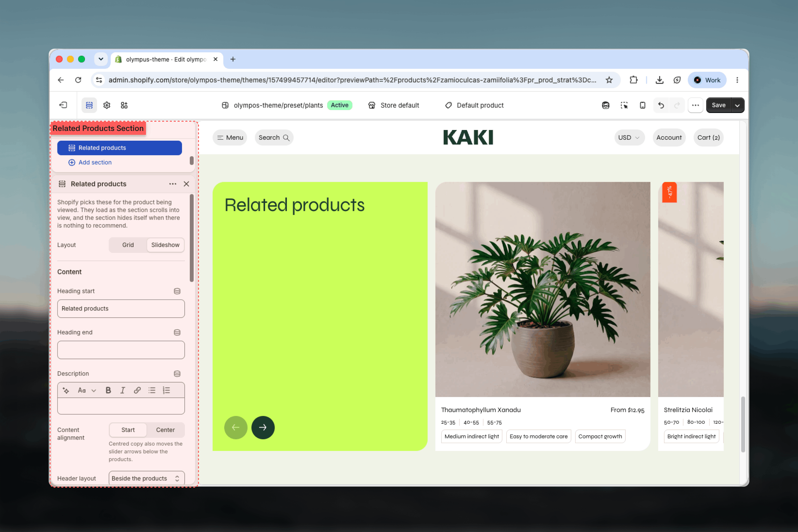This screenshot has height=532, width=798.
Task: Redo the last change
Action: point(677,105)
